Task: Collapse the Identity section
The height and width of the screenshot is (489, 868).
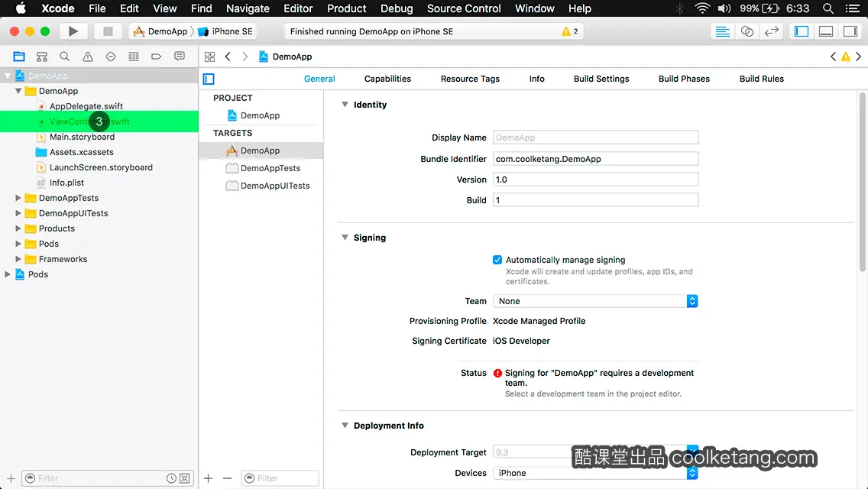Action: click(x=345, y=104)
